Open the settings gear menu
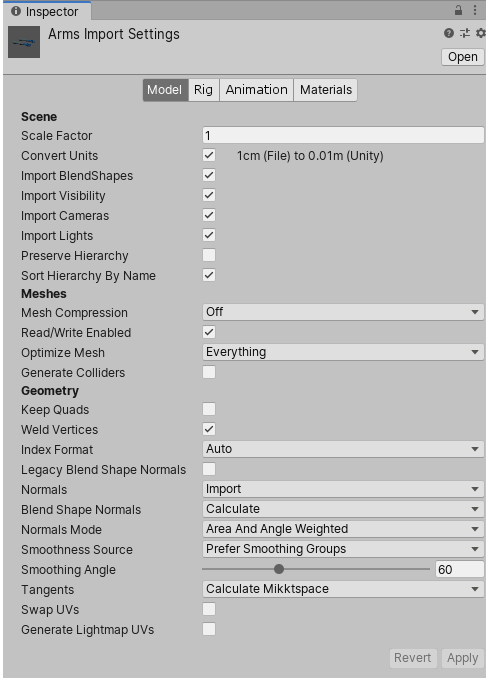The image size is (495, 678). pos(480,33)
